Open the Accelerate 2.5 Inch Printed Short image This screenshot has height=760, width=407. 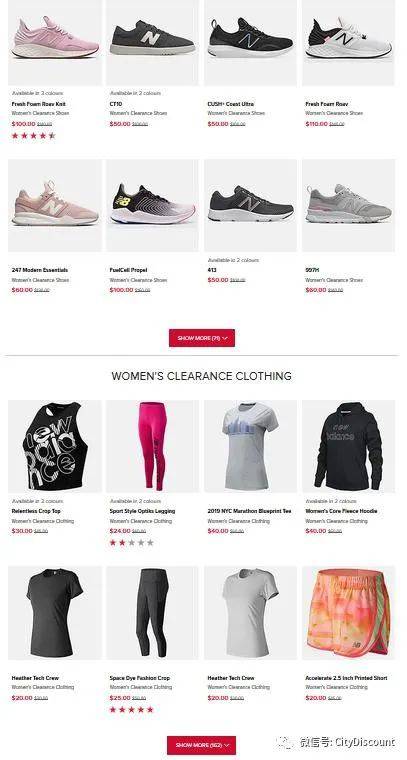(349, 613)
